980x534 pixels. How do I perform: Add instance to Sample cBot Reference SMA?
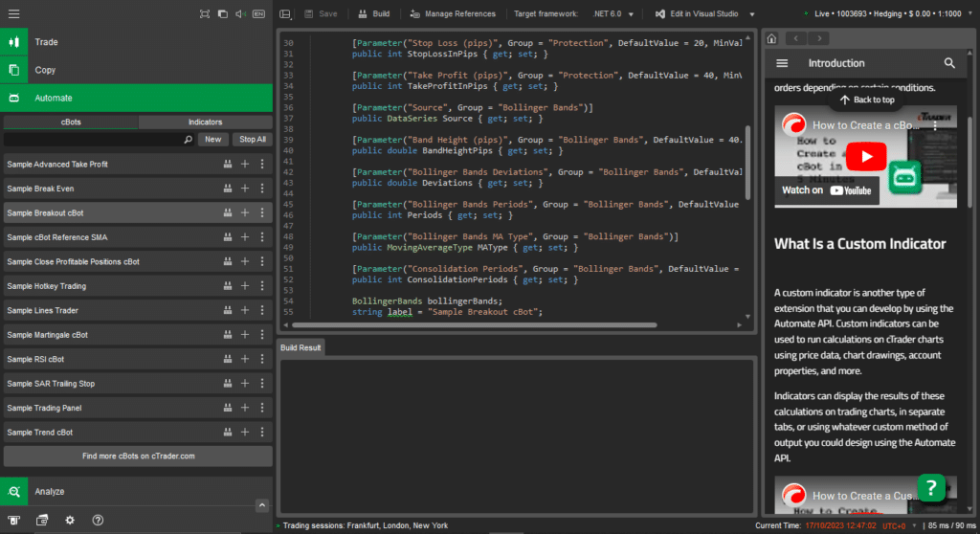(x=245, y=237)
